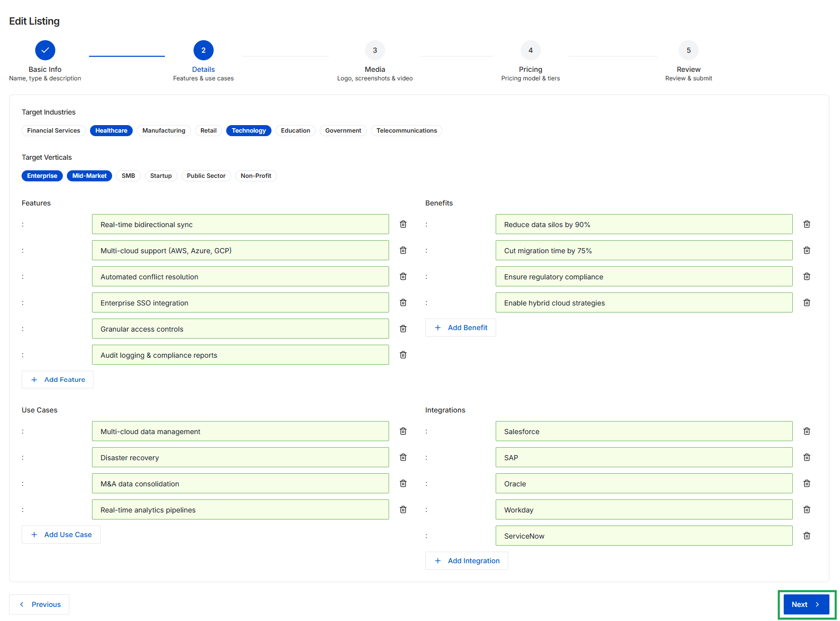Jump to the Media step

[x=375, y=50]
